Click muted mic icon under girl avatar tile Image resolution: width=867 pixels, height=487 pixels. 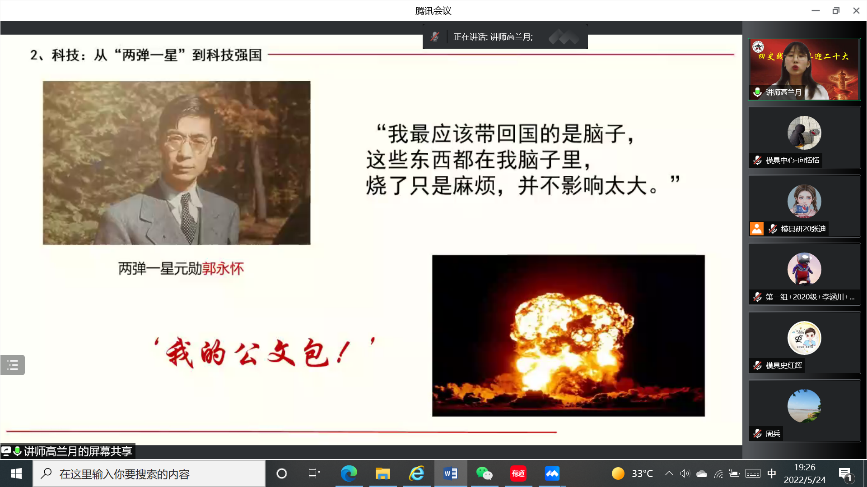tap(773, 228)
